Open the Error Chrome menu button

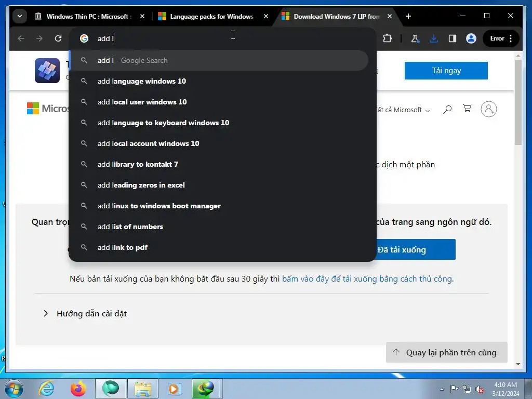[501, 38]
